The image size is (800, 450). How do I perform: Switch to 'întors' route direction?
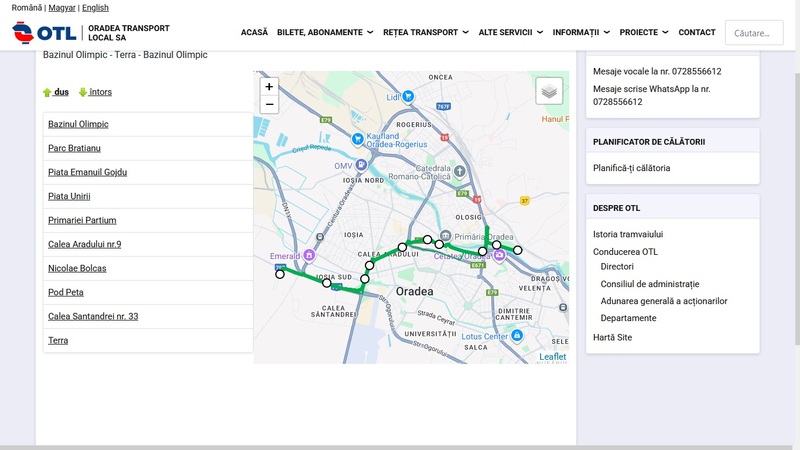[95, 92]
